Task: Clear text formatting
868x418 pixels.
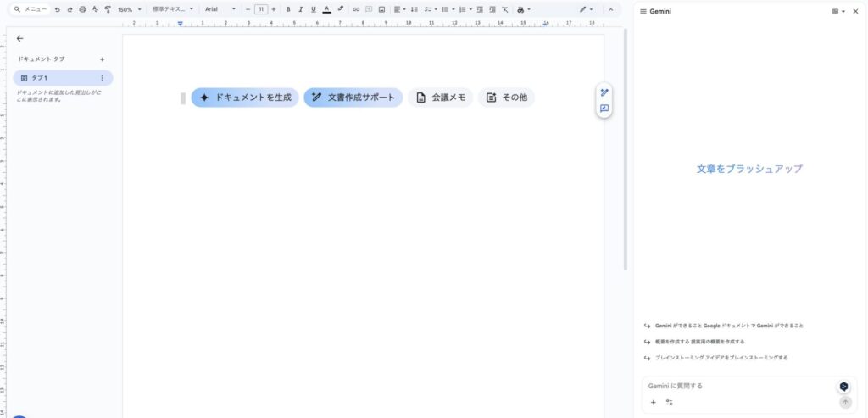Action: click(505, 9)
